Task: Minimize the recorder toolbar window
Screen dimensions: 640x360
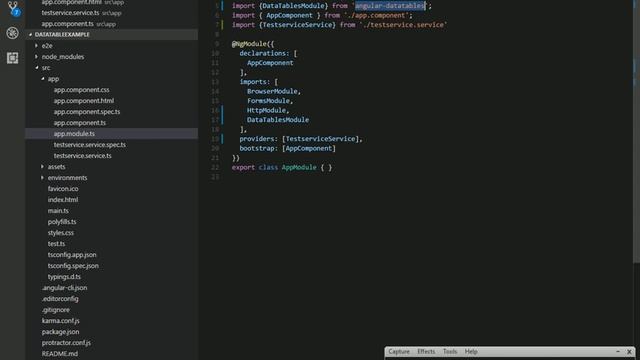Action: point(618,352)
